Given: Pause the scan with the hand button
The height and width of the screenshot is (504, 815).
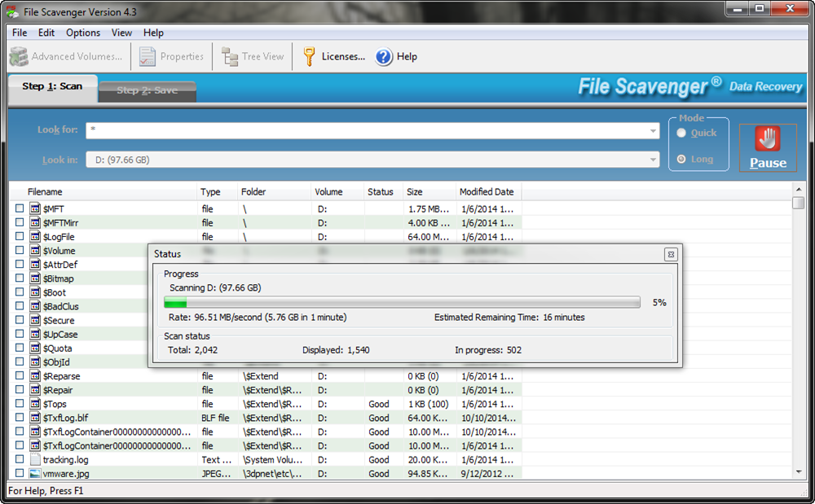Looking at the screenshot, I should tap(768, 147).
